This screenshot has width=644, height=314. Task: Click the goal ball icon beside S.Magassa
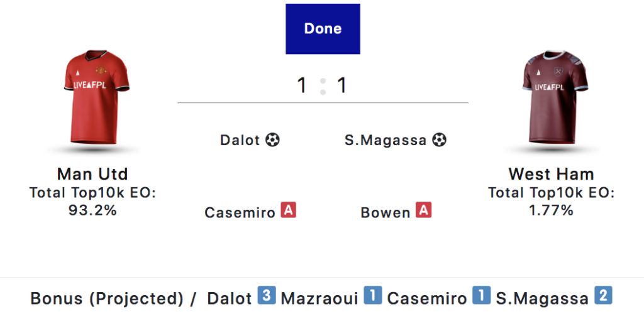click(x=440, y=140)
